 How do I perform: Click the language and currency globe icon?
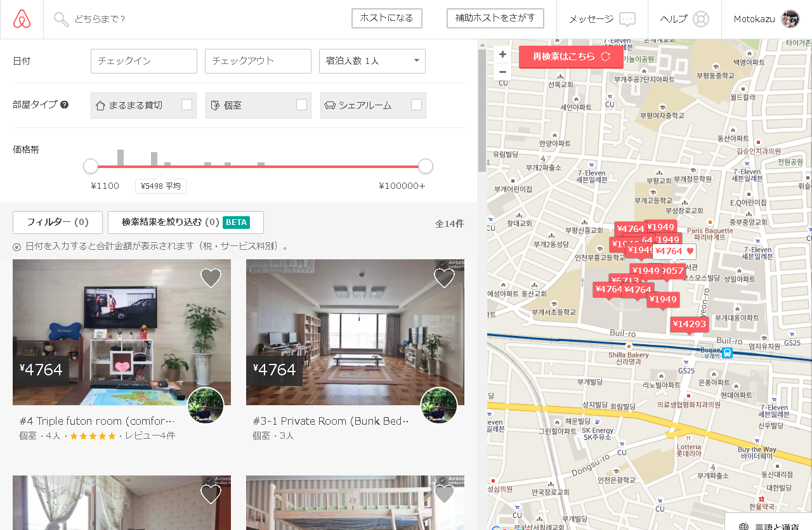pos(744,526)
